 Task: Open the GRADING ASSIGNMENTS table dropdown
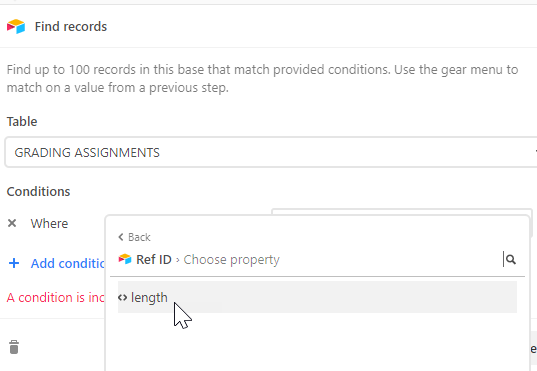[x=271, y=152]
